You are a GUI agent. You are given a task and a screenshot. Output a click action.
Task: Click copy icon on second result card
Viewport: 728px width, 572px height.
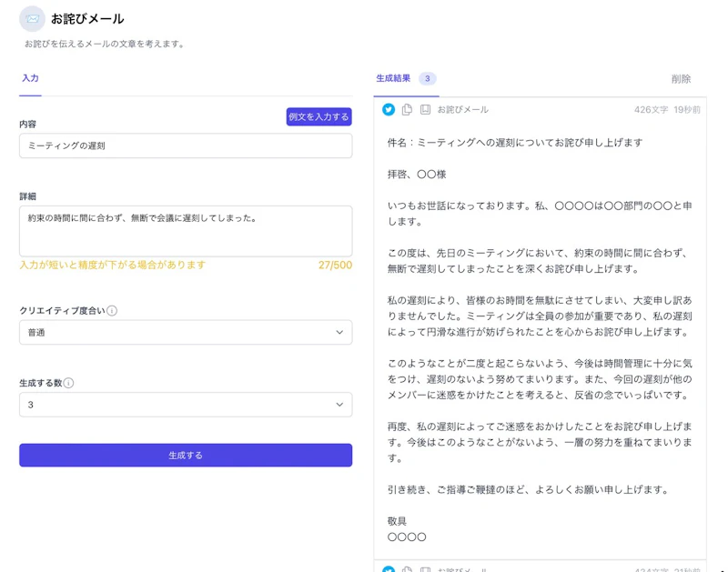pos(407,569)
